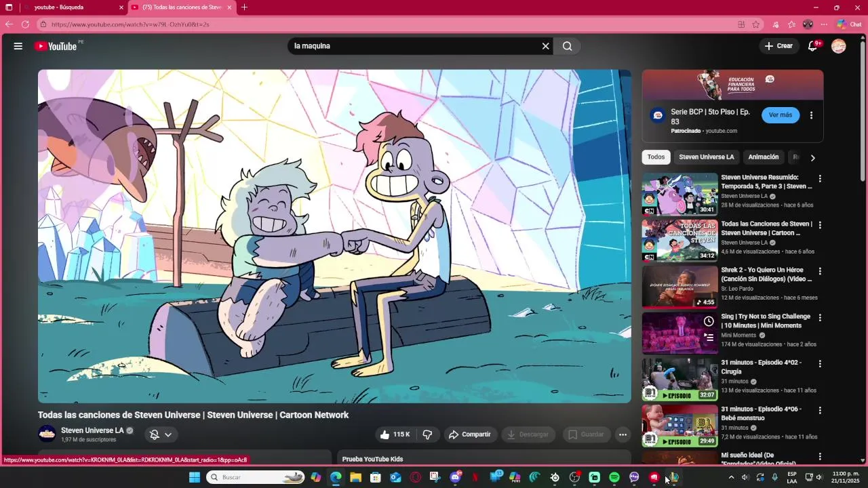868x488 pixels.
Task: Show hidden system tray icons chevron
Action: pyautogui.click(x=731, y=477)
